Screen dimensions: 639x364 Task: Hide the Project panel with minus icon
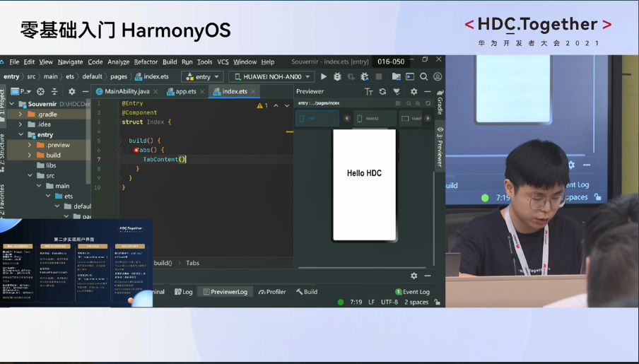coord(85,91)
